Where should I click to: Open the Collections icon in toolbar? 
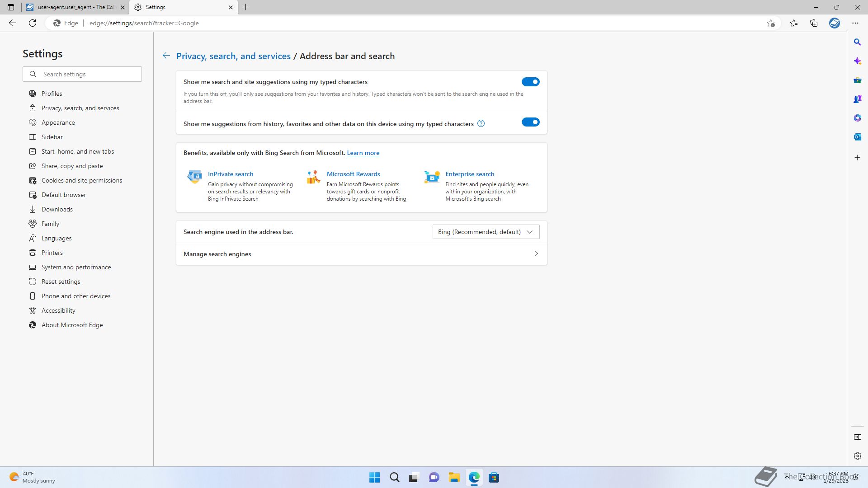point(814,23)
